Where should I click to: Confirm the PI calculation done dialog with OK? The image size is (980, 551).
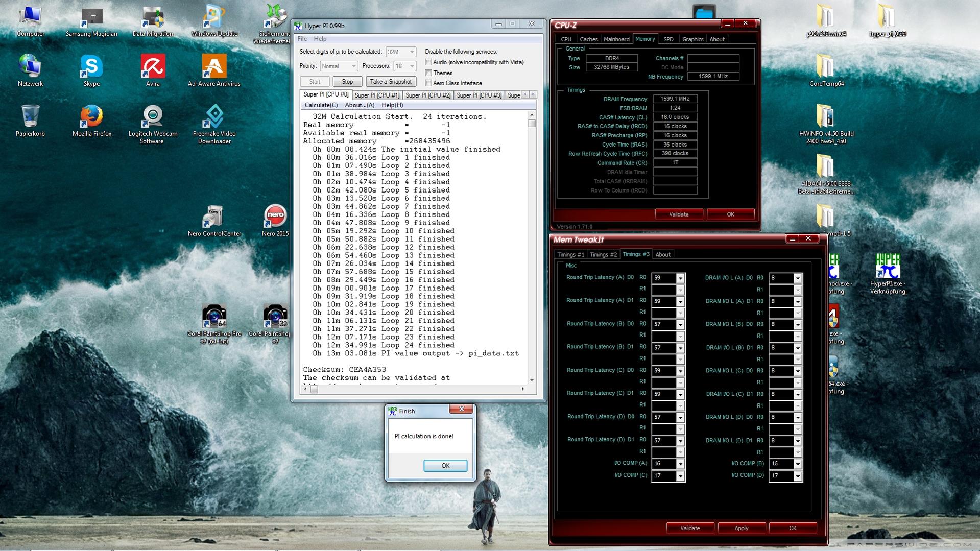pyautogui.click(x=445, y=466)
